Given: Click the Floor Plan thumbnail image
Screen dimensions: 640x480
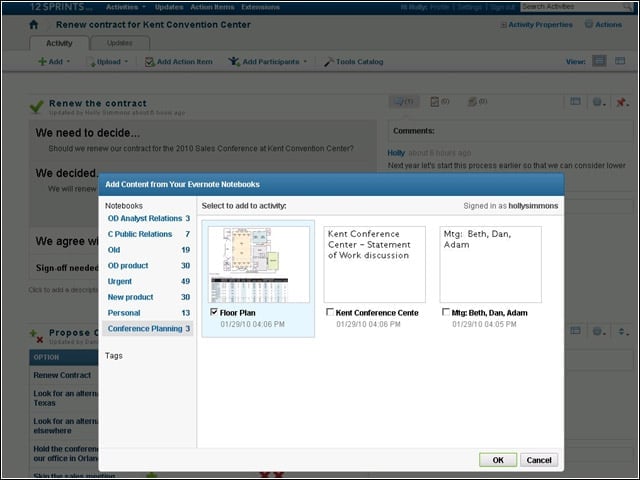Looking at the screenshot, I should (x=259, y=264).
